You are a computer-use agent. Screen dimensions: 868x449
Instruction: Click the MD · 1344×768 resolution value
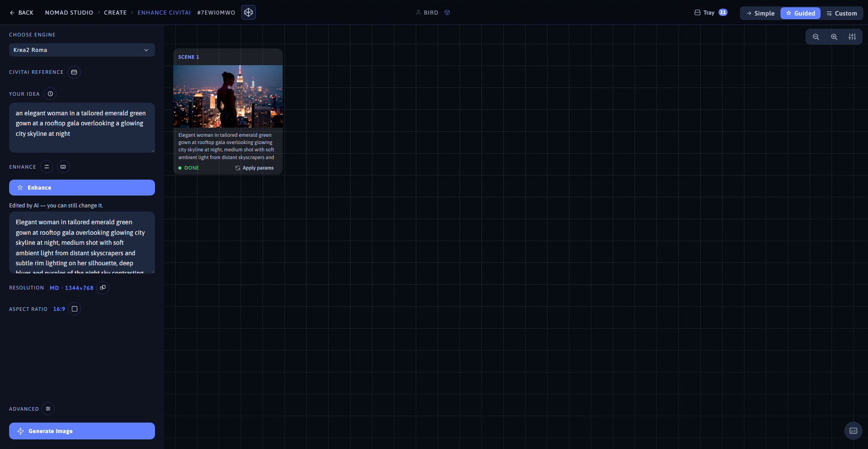coord(72,288)
